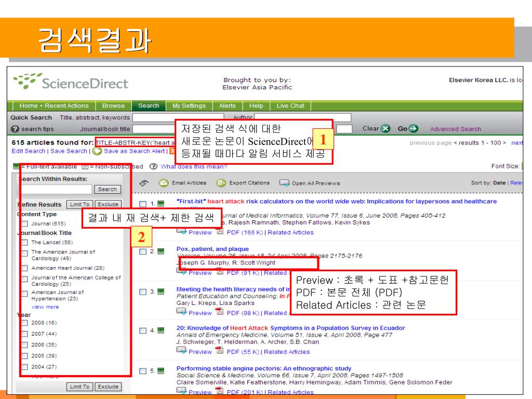
Task: Tick the 2007 (44) year checkbox
Action: click(x=24, y=334)
